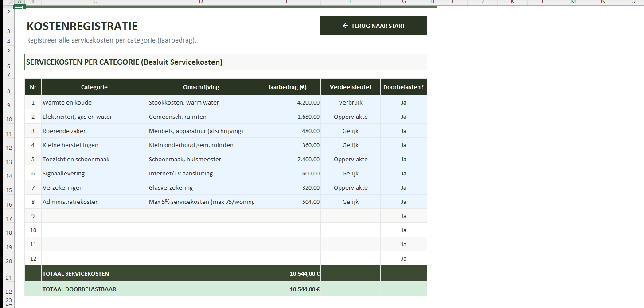The image size is (644, 308).
Task: Open Verdeelsleutel cell for Warmte en koude
Action: (x=350, y=102)
